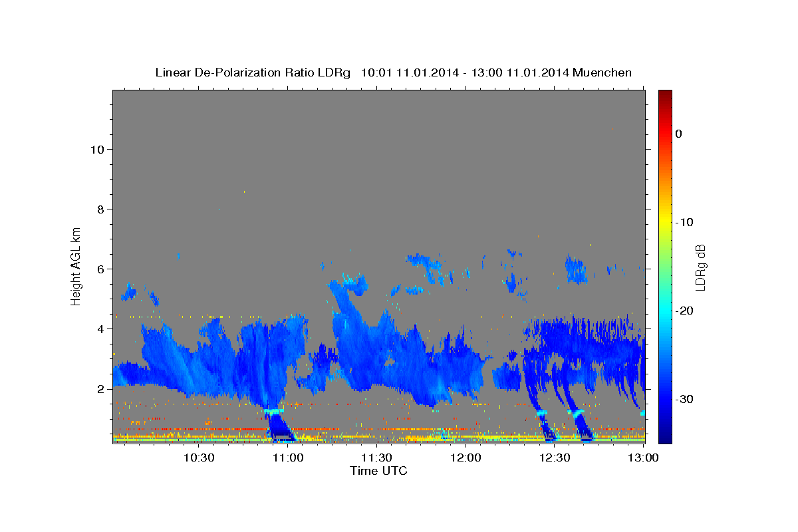Click the '12:30' time tick label
This screenshot has width=798, height=532.
tap(555, 458)
